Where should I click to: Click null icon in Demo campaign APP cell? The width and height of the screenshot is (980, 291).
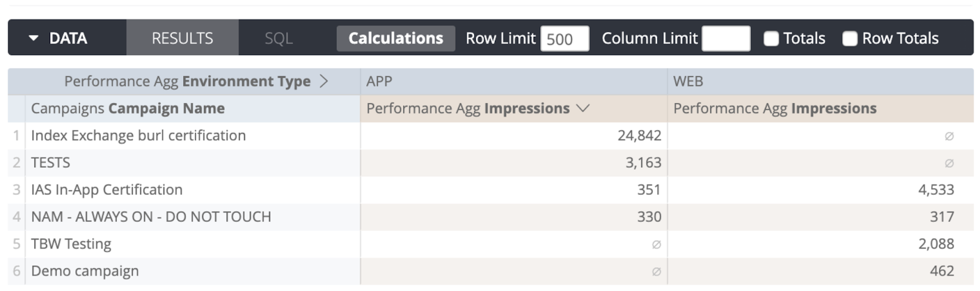click(x=656, y=271)
